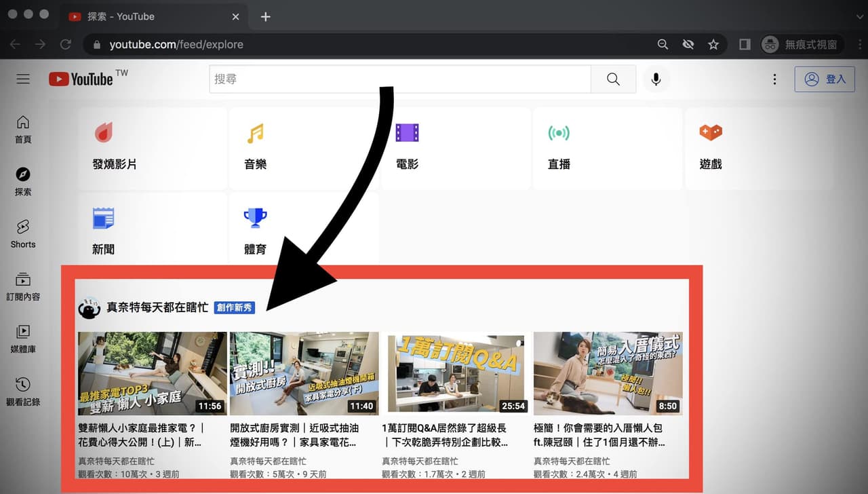Image resolution: width=868 pixels, height=494 pixels.
Task: Play the 25:54 Q&A video thumbnail
Action: pyautogui.click(x=456, y=373)
